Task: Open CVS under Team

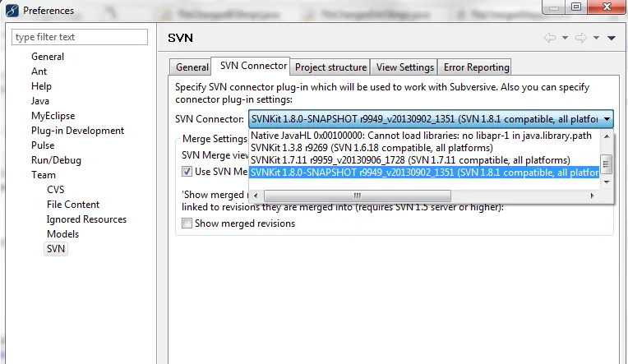Action: click(55, 190)
